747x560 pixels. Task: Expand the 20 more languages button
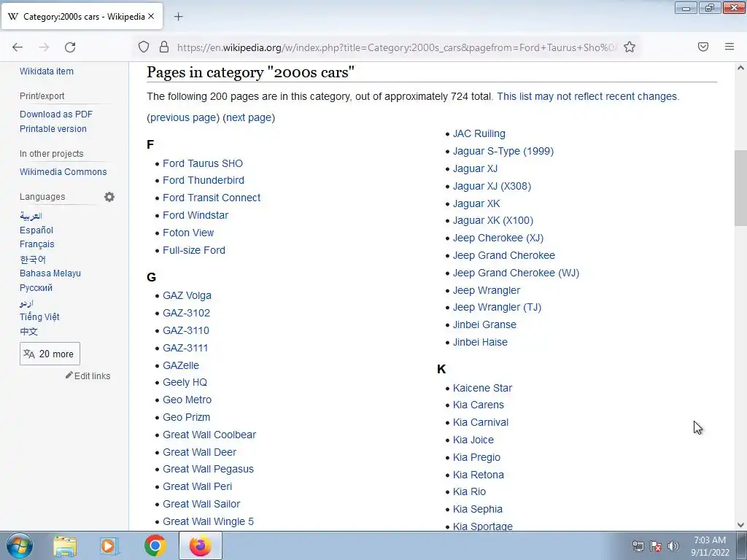(x=50, y=354)
